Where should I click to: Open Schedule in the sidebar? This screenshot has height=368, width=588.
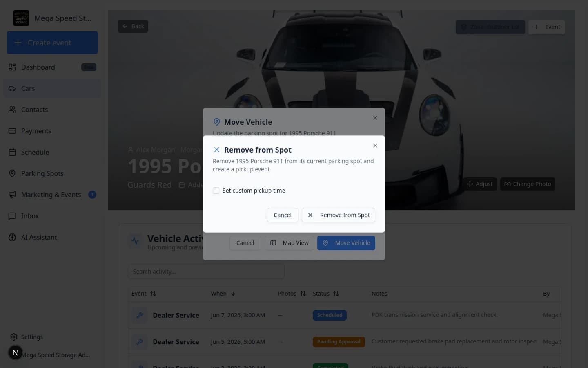pos(52,152)
